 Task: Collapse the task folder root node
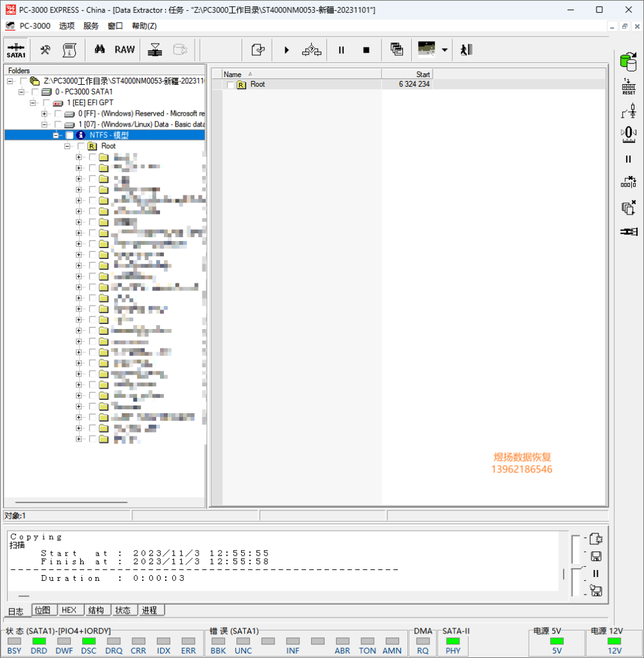pos(10,81)
